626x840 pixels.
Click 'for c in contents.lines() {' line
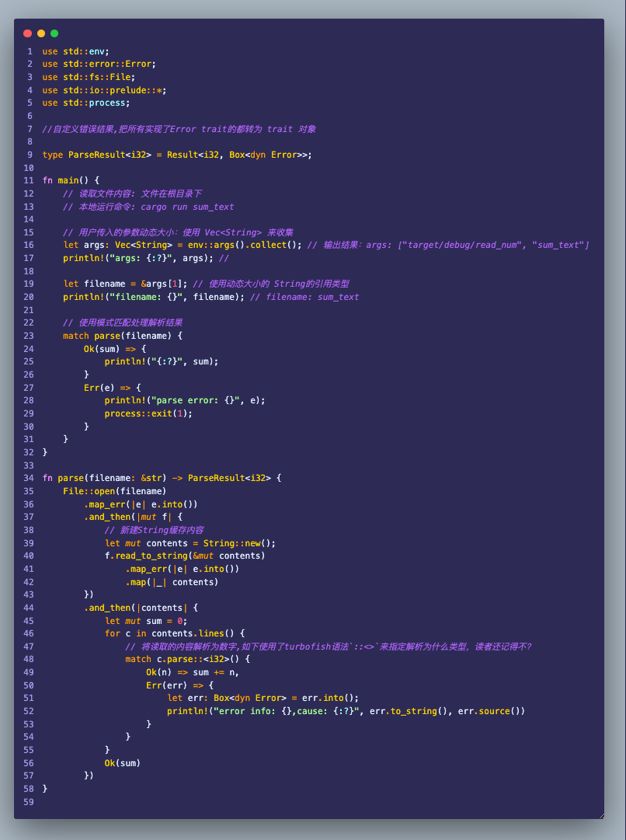tap(175, 634)
